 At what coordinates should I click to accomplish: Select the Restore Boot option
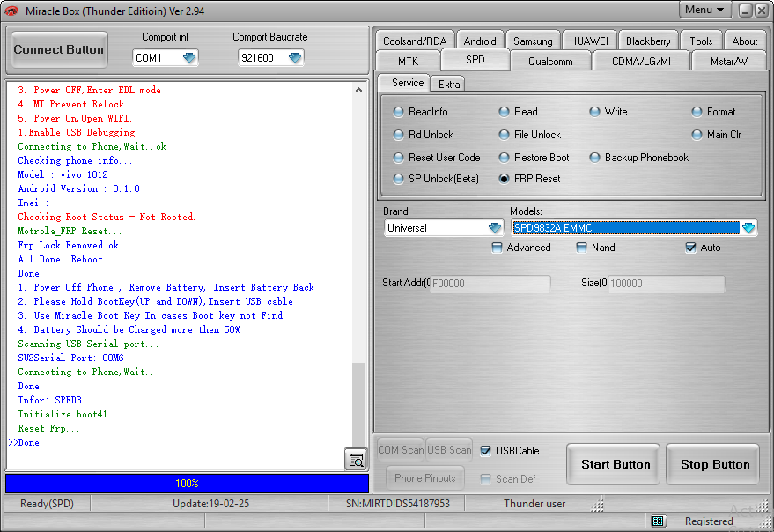tap(504, 158)
